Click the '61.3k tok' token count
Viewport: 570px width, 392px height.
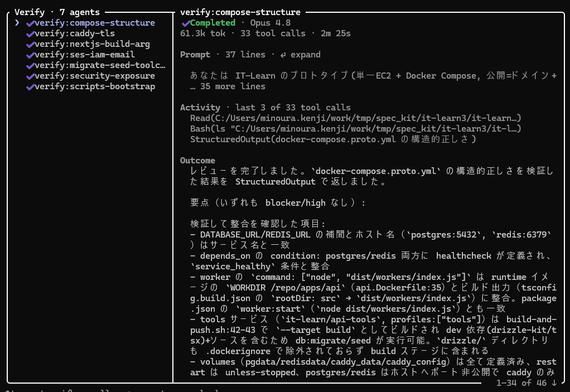[x=202, y=33]
